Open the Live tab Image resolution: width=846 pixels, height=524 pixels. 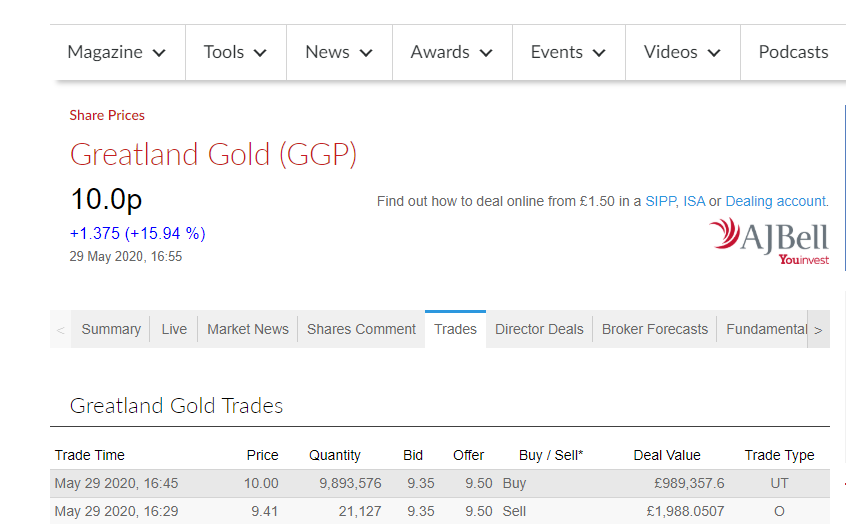174,329
